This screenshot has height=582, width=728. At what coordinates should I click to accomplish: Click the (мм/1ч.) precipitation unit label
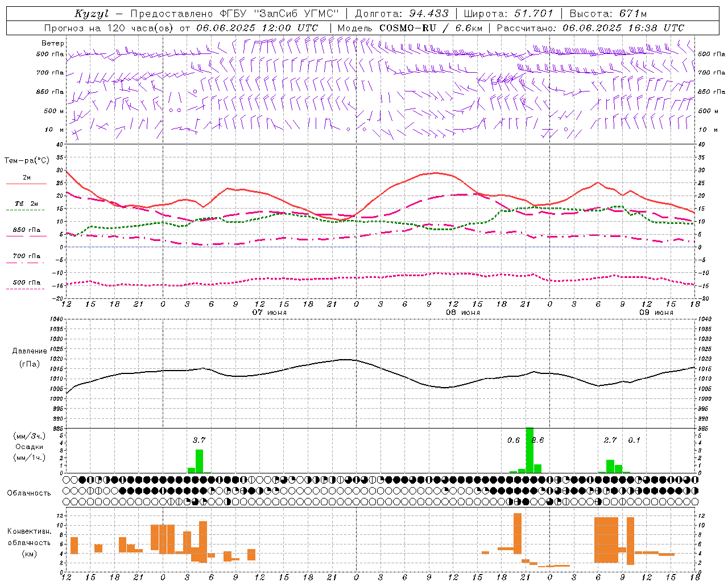point(29,458)
